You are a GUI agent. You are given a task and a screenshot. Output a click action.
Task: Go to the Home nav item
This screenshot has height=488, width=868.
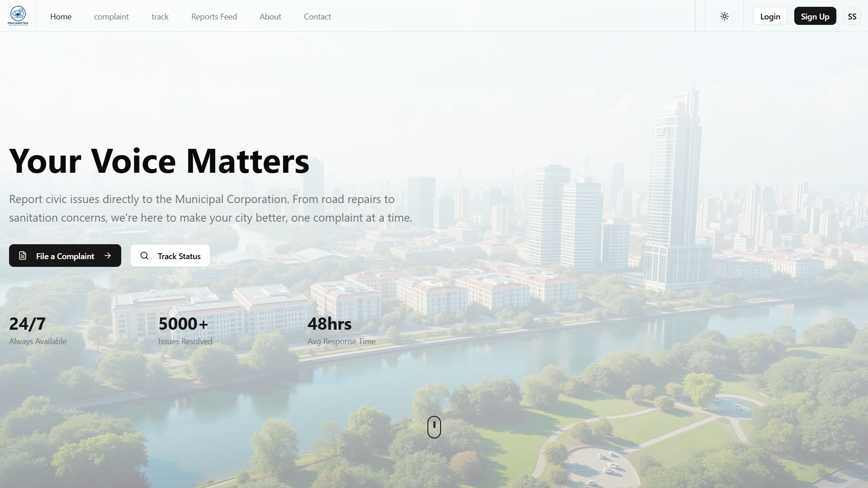click(61, 16)
